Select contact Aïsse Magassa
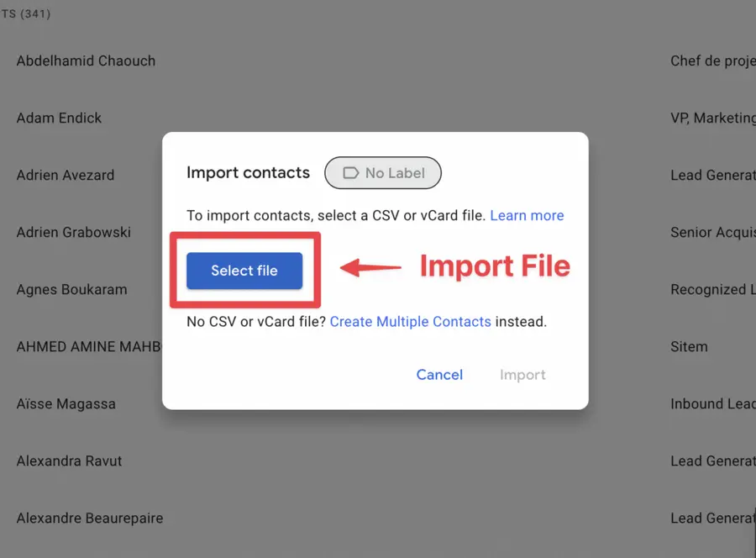 tap(66, 403)
